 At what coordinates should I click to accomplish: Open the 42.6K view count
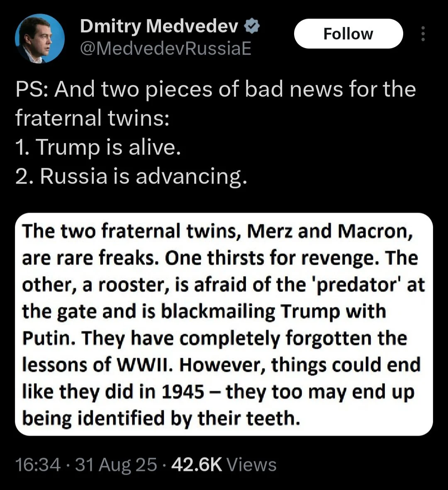point(197,464)
